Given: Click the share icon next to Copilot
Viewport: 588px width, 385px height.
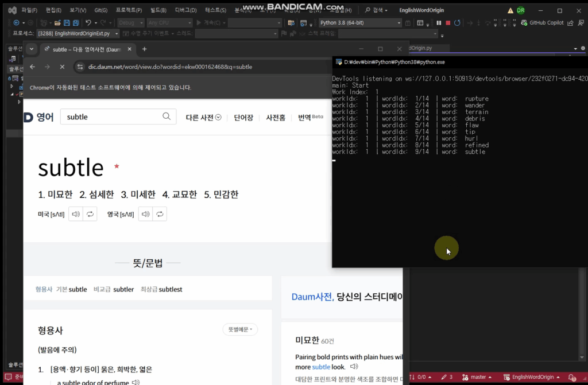Looking at the screenshot, I should click(x=570, y=23).
